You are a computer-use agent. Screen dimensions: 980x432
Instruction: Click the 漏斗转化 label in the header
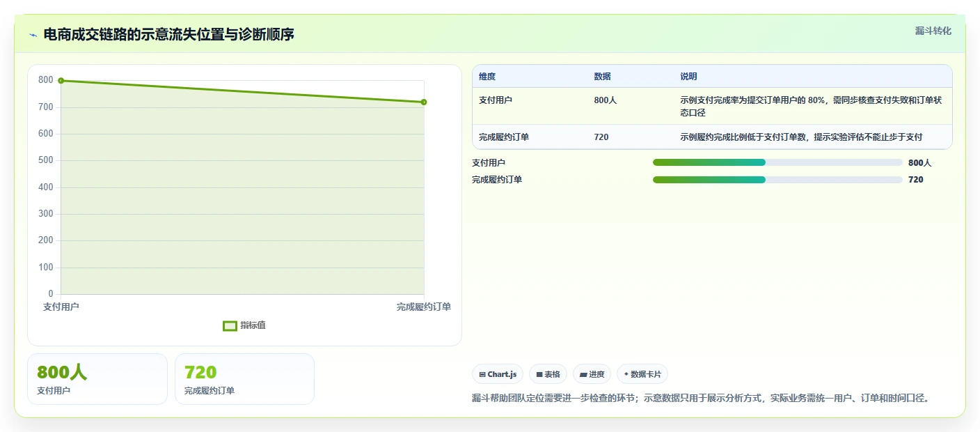coord(933,31)
